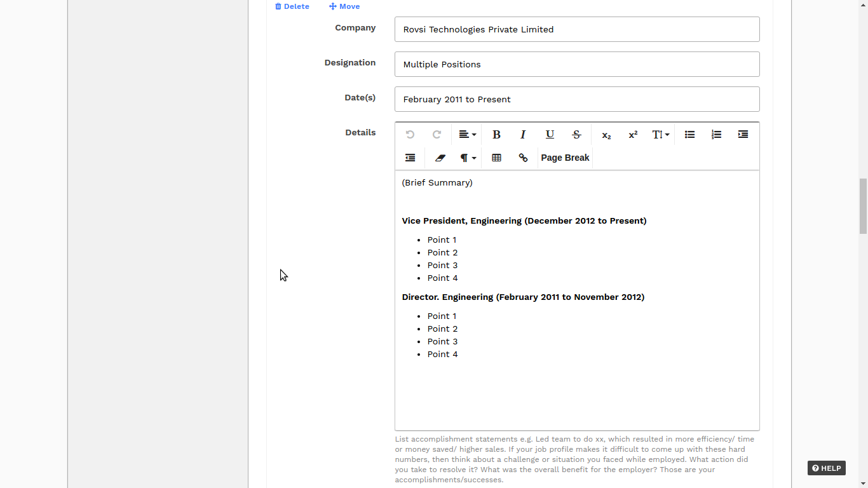Click 'Point 1' under Director. Engineering
Viewport: 868px width, 488px height.
coord(442,316)
